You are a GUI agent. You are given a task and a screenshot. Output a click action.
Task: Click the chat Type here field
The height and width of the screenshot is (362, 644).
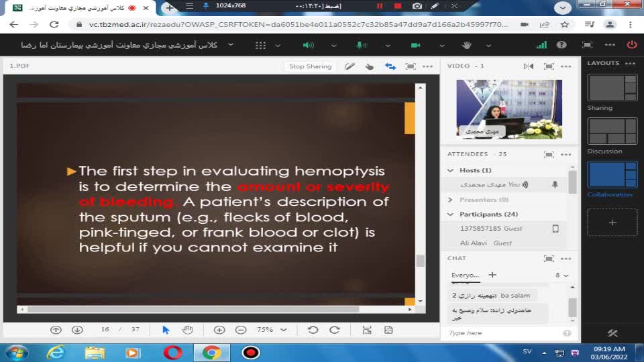coord(503,333)
